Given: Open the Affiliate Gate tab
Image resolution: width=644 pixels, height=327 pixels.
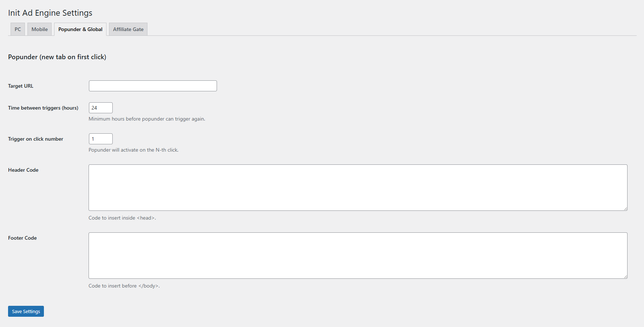Looking at the screenshot, I should point(128,29).
